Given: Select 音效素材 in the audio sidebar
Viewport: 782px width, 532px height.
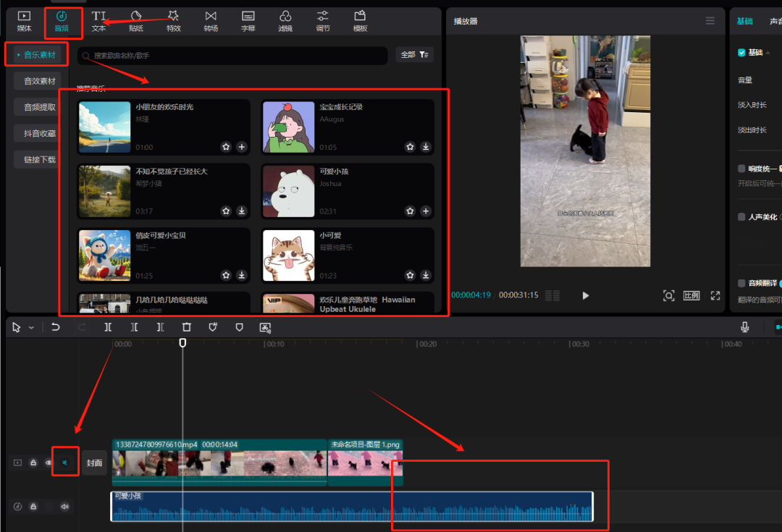Looking at the screenshot, I should click(x=36, y=81).
